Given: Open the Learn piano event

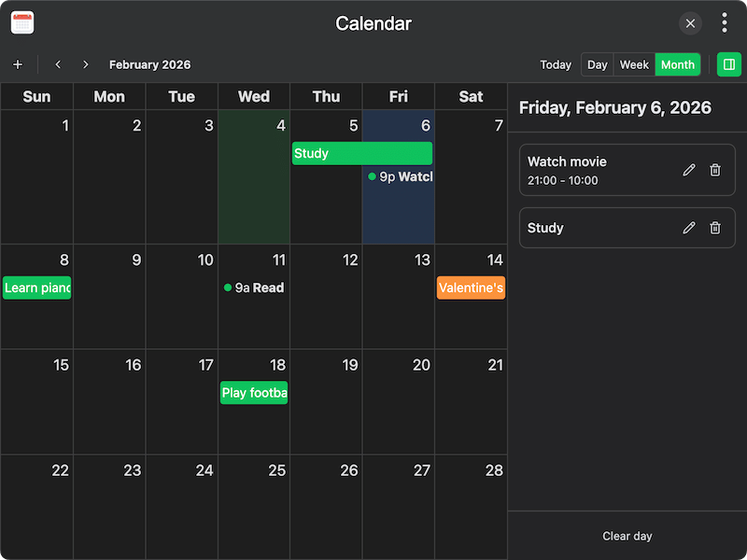Looking at the screenshot, I should [x=37, y=288].
